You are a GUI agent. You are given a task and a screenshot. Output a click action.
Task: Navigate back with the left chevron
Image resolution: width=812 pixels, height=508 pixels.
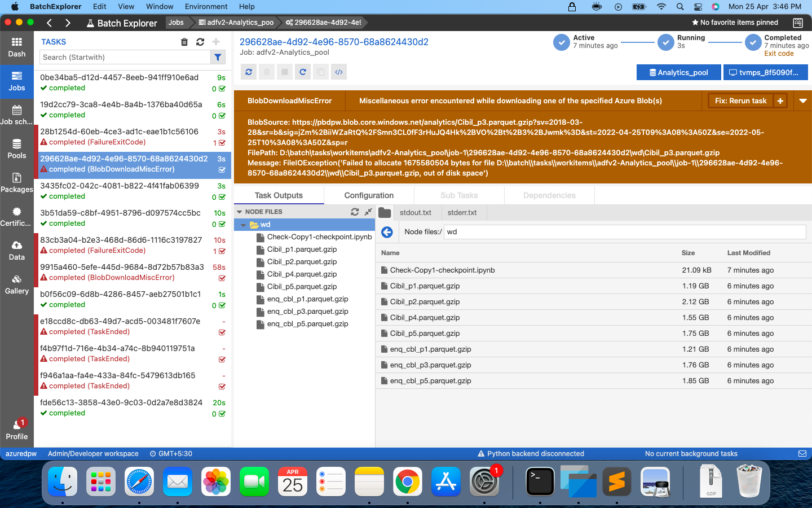point(50,23)
